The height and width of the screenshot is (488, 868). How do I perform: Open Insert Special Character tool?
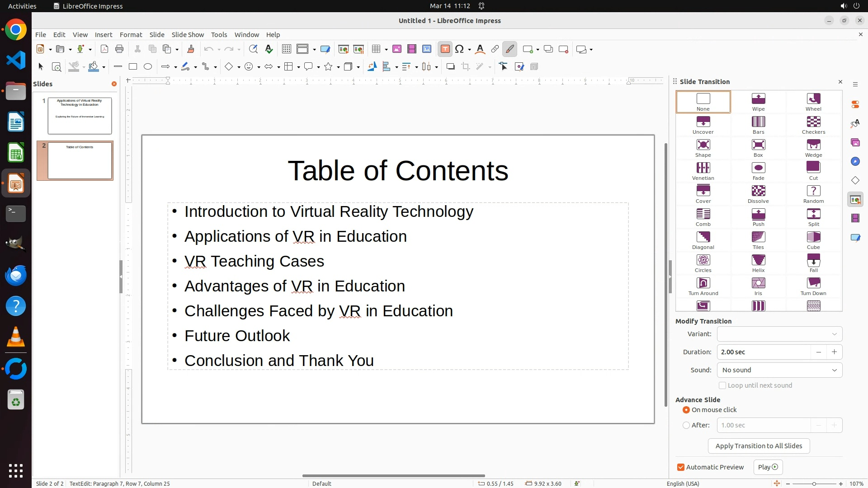click(x=460, y=49)
